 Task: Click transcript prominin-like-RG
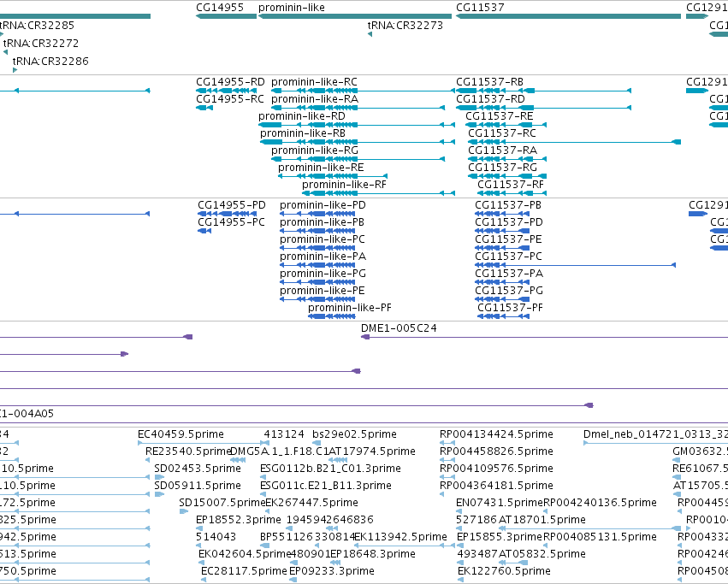click(x=315, y=150)
